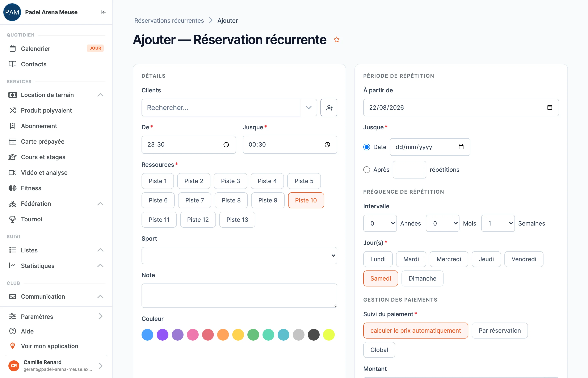Click the Vendredi day button

524,259
